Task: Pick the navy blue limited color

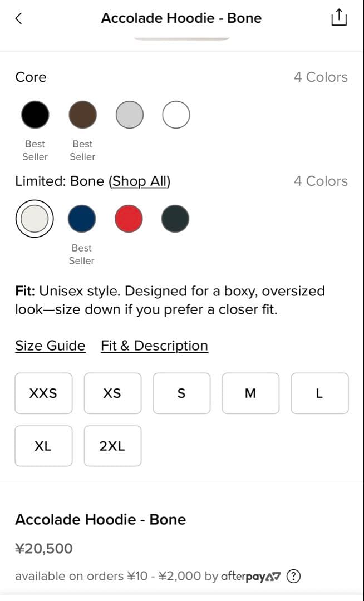Action: point(82,219)
